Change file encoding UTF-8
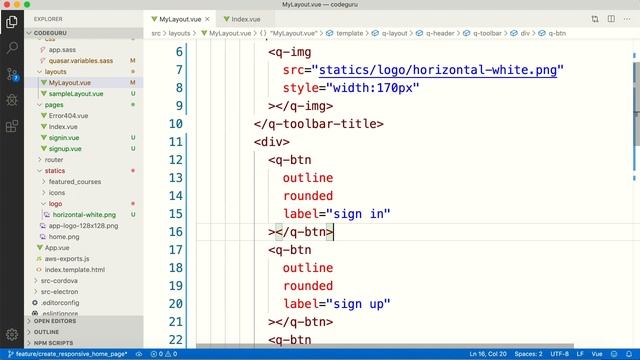This screenshot has width=640, height=360. coord(559,354)
